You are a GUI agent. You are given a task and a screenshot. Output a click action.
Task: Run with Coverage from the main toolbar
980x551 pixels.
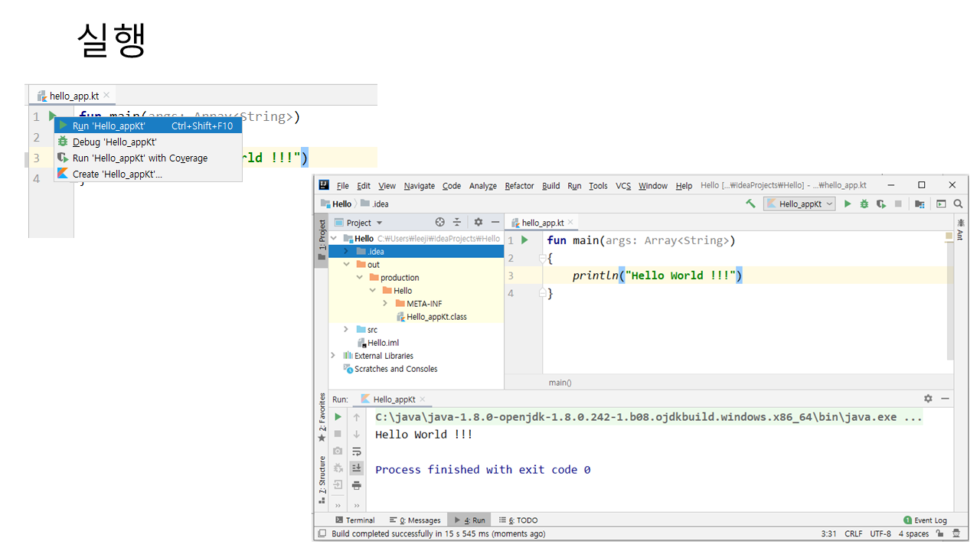881,204
